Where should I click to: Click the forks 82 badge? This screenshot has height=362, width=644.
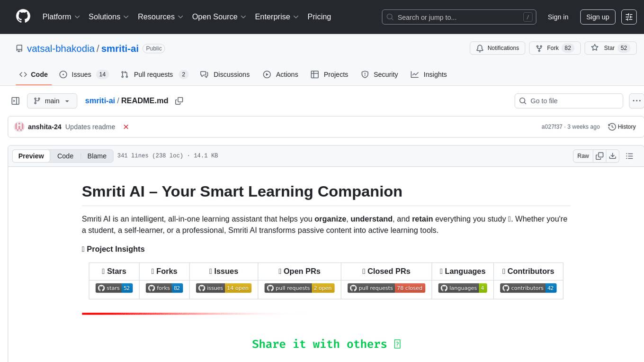(x=164, y=288)
